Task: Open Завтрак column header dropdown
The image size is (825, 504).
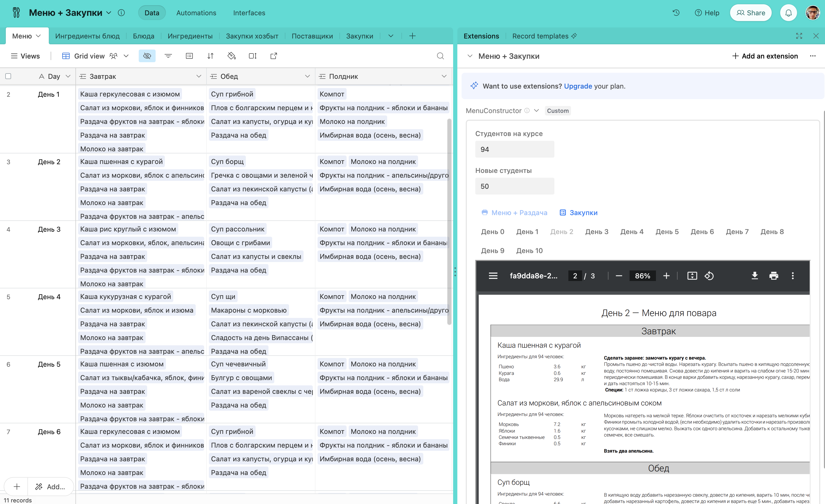Action: click(x=199, y=76)
